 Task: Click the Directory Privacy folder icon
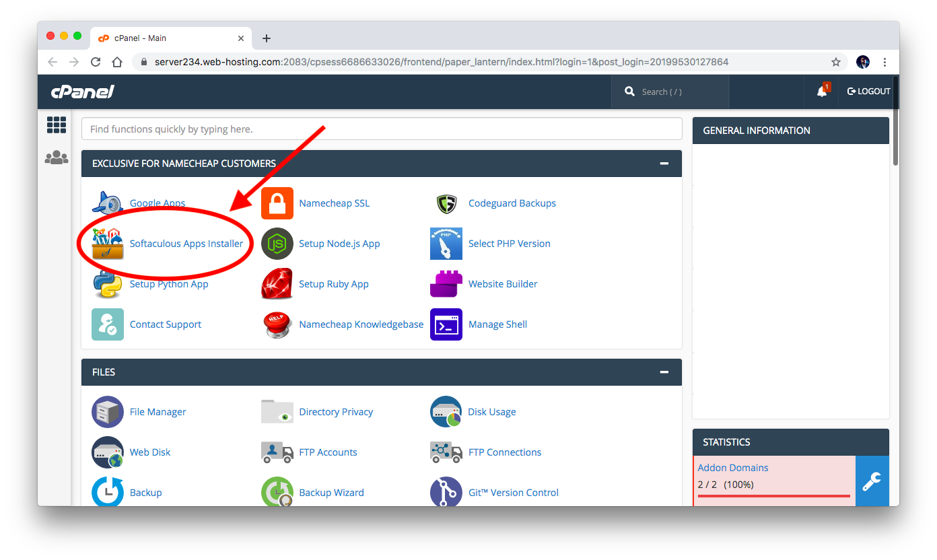(277, 412)
